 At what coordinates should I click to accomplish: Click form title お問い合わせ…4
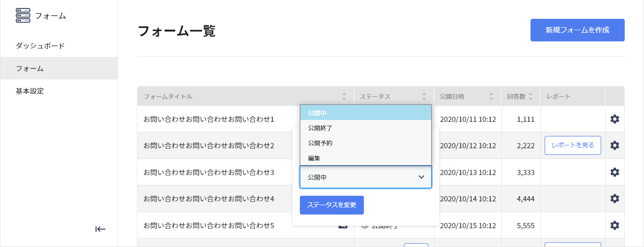209,199
